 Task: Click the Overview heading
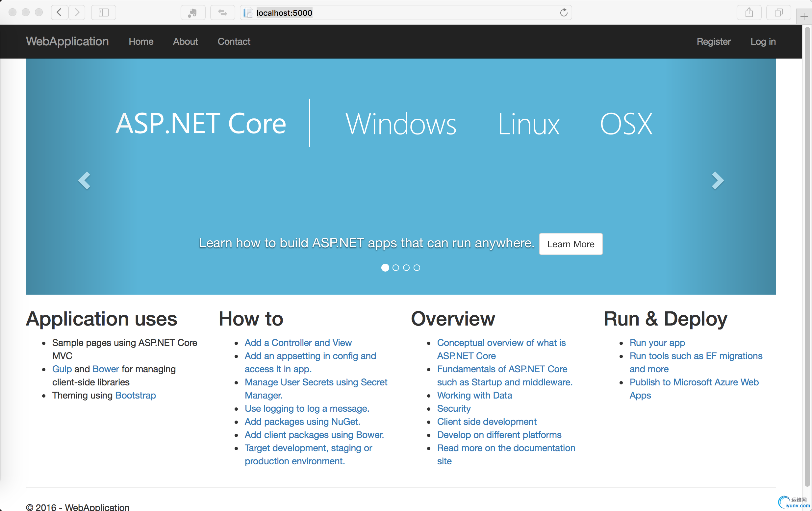point(453,319)
